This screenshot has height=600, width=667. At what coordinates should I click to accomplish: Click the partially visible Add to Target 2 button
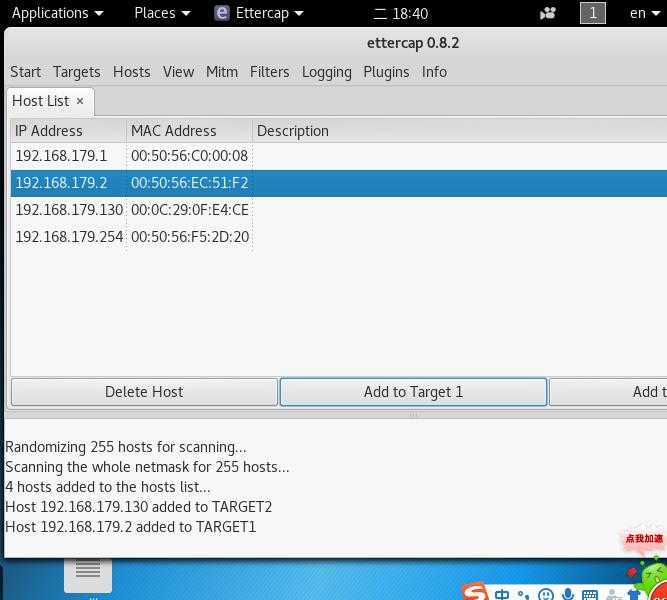coord(608,392)
